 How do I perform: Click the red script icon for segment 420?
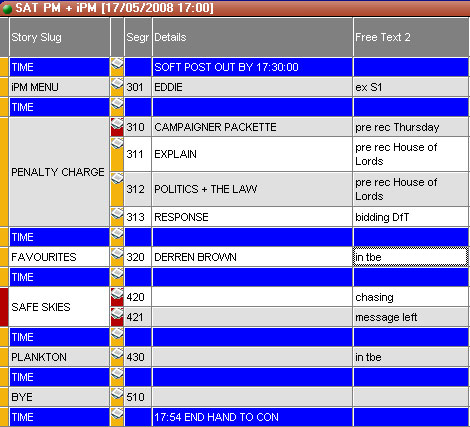117,297
